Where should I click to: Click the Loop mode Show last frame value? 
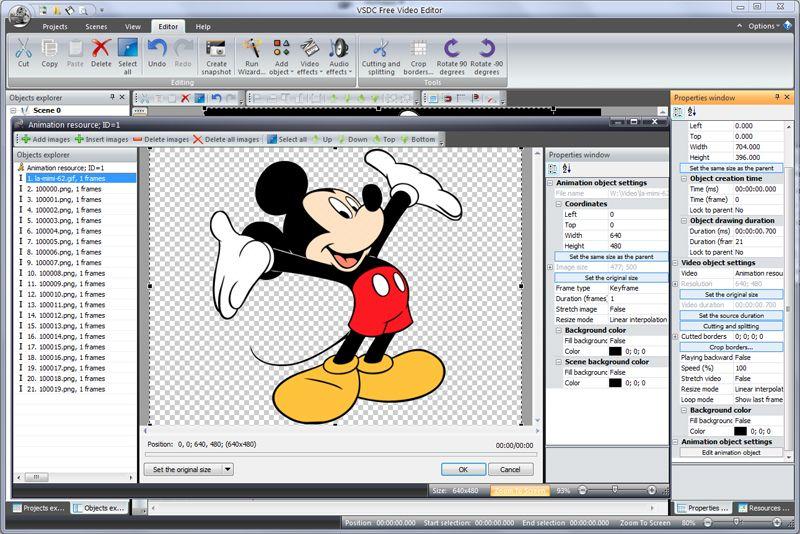(758, 400)
